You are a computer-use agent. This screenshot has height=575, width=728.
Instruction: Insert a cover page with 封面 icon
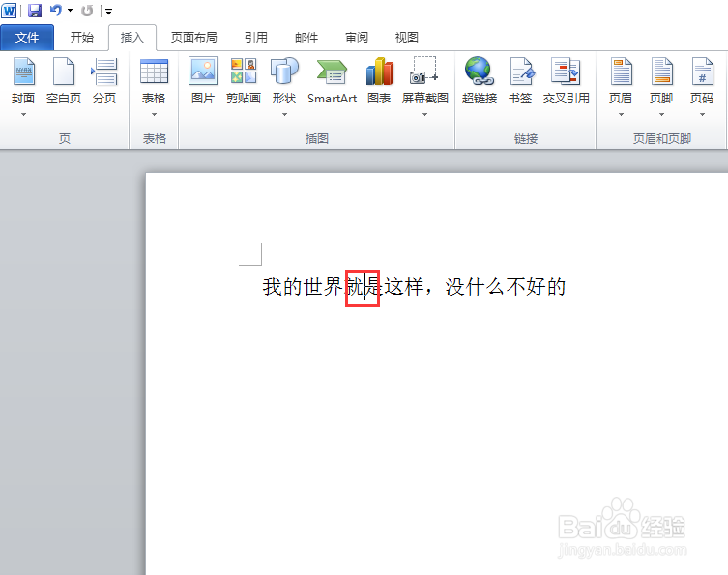tap(23, 72)
